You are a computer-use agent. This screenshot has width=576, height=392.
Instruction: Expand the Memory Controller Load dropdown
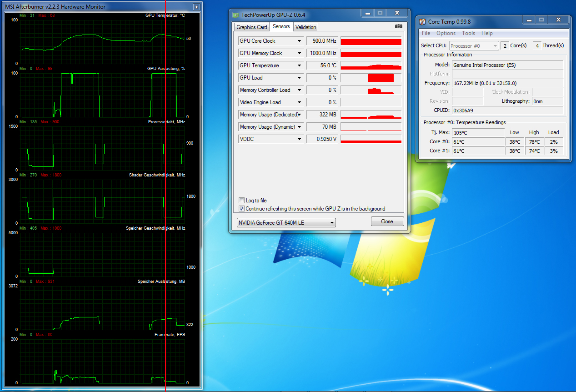coord(299,90)
